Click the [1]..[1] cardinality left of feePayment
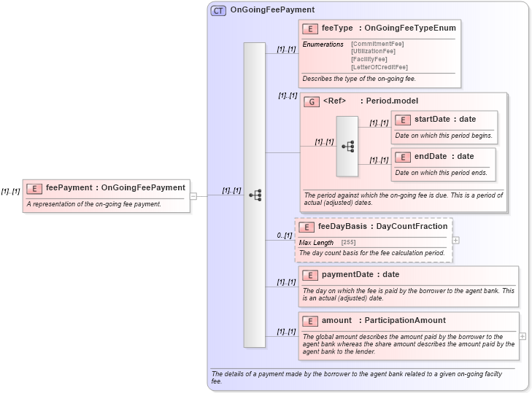Image resolution: width=532 pixels, height=393 pixels. point(10,192)
